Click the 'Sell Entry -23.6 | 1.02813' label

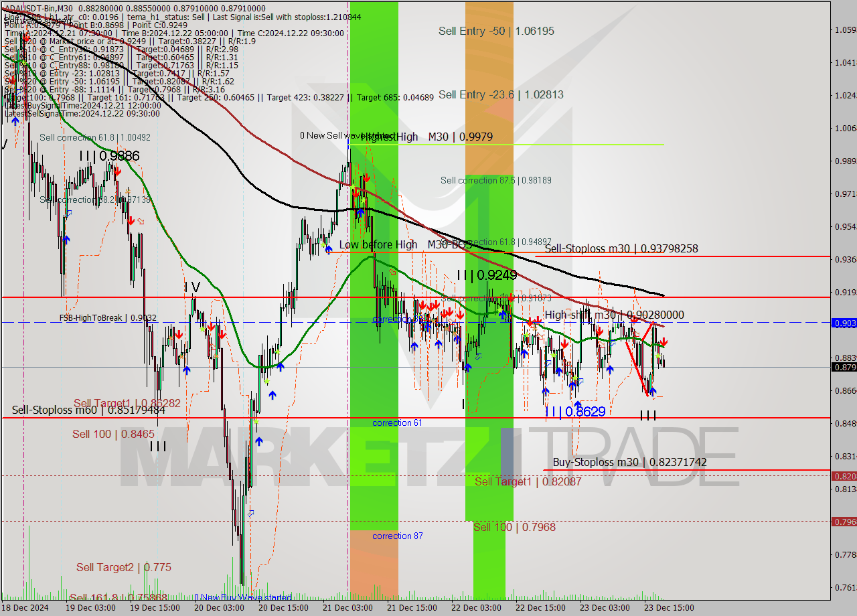[501, 94]
